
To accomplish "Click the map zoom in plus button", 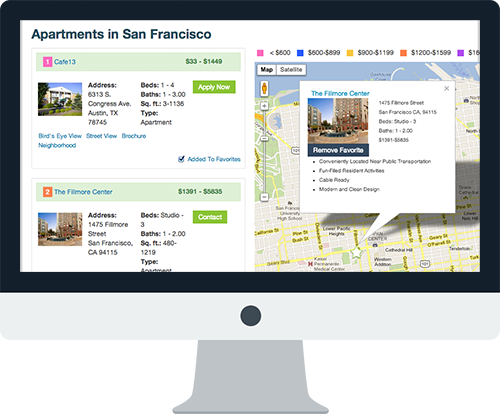I will click(264, 106).
